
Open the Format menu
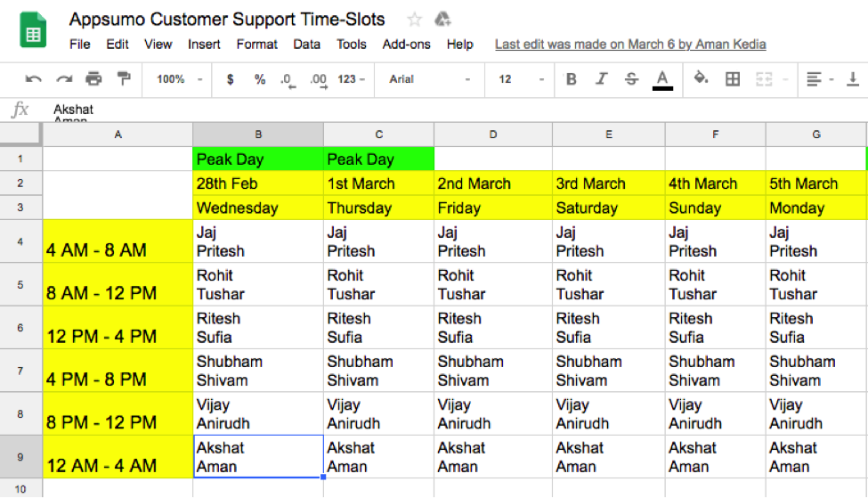pyautogui.click(x=256, y=44)
